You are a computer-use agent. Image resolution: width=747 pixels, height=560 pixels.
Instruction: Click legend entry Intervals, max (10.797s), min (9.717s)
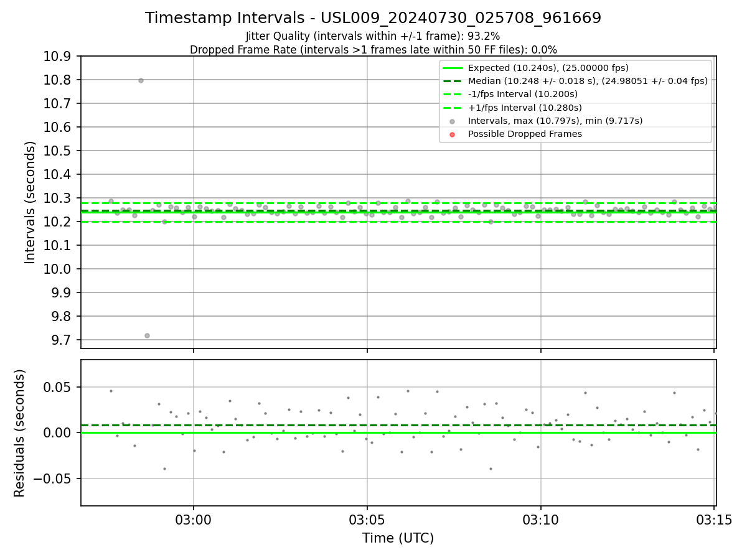coord(555,121)
